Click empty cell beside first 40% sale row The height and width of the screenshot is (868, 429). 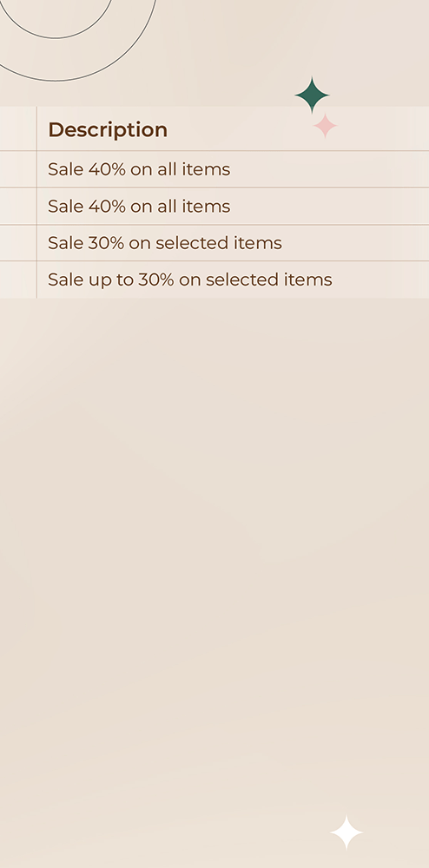click(x=18, y=169)
